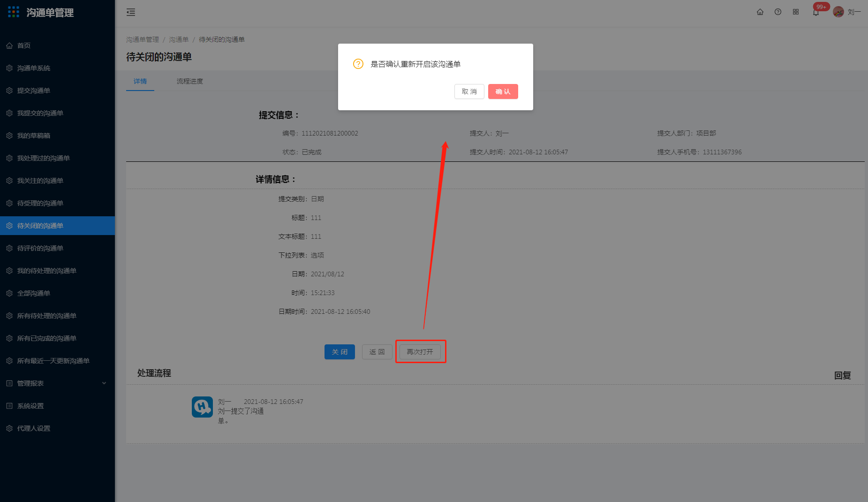Screen dimensions: 868x502
Task: Click the app grid logo icon
Action: point(14,12)
